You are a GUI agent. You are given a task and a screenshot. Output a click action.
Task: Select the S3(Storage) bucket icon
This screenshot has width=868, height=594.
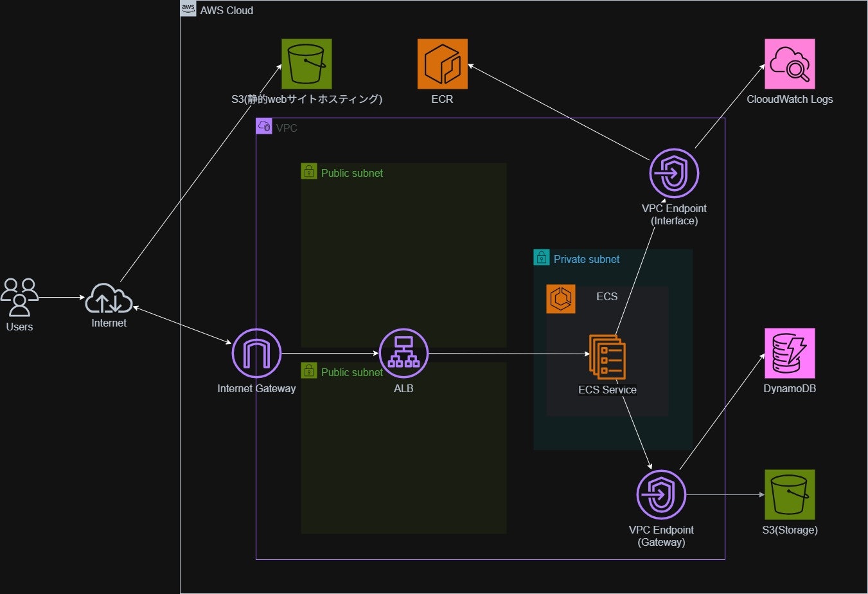789,494
